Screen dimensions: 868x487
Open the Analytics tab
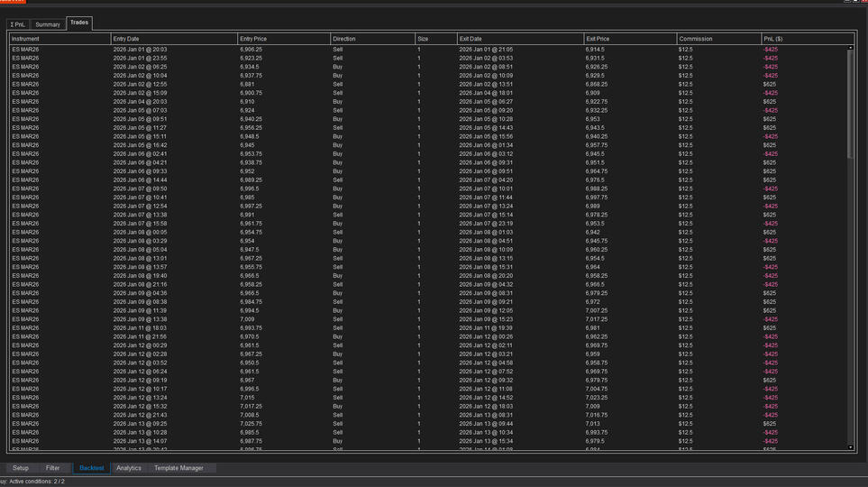129,468
